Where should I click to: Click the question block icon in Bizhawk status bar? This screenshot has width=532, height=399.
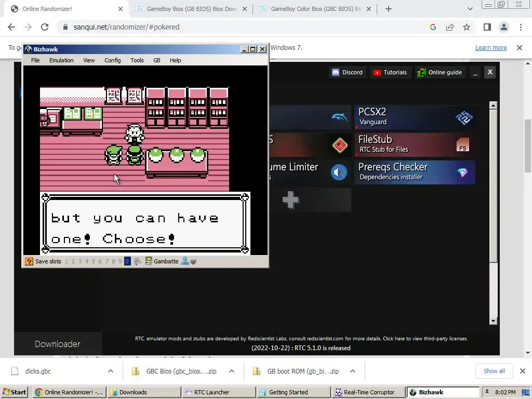click(29, 261)
